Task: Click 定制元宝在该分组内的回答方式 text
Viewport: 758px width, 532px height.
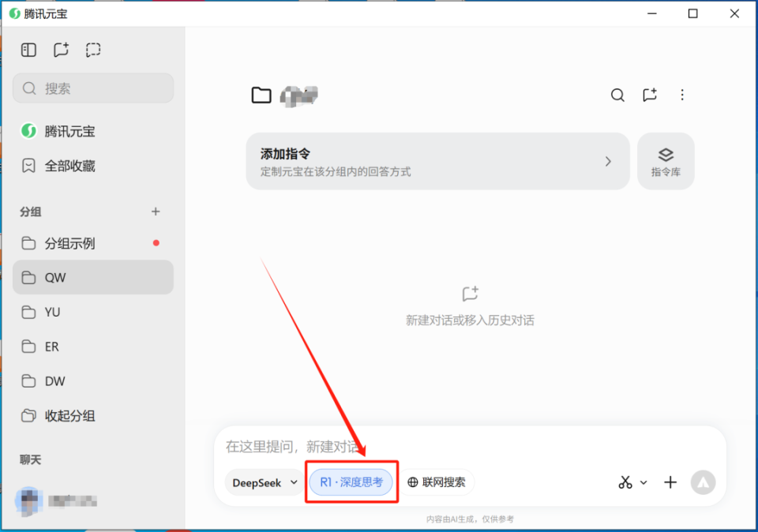Action: [x=336, y=171]
